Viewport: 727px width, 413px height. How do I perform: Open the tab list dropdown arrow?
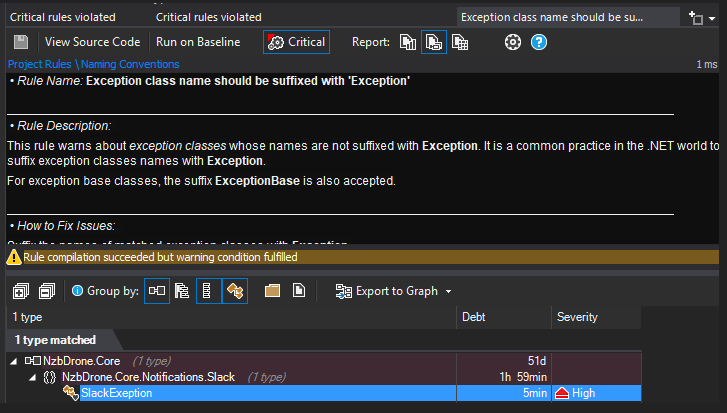click(712, 19)
